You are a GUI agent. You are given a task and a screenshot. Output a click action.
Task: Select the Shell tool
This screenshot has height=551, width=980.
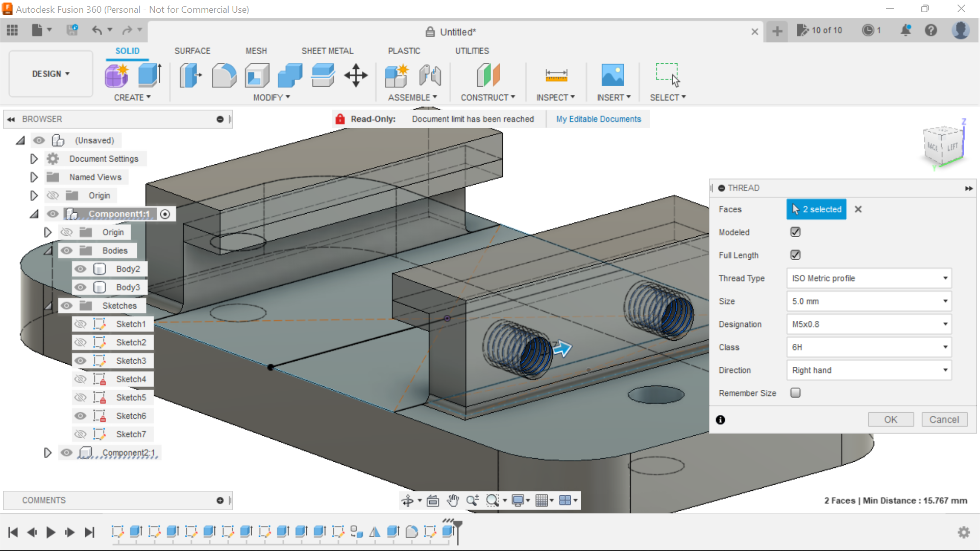257,76
